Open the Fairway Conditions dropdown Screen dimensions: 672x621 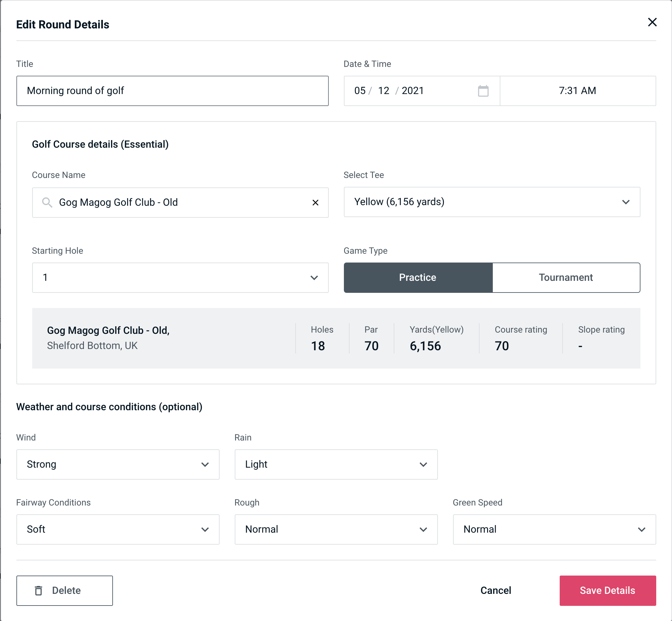click(x=118, y=529)
